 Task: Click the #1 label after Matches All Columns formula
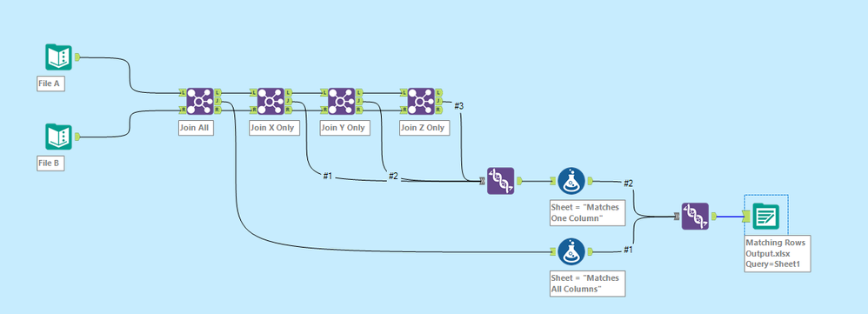tap(628, 250)
